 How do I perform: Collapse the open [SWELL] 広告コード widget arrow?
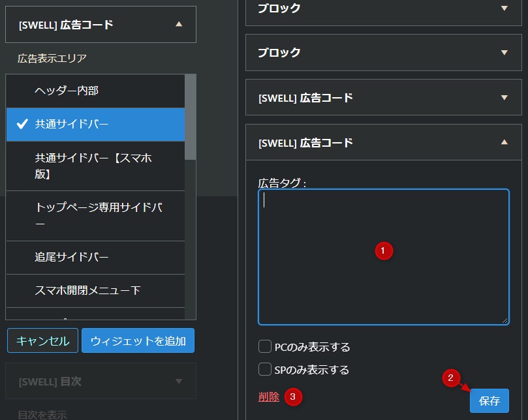pyautogui.click(x=504, y=142)
